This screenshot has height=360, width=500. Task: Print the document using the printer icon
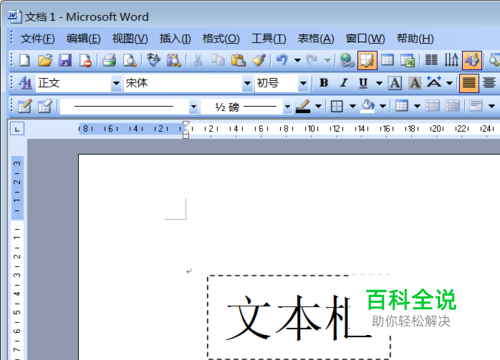coord(109,61)
